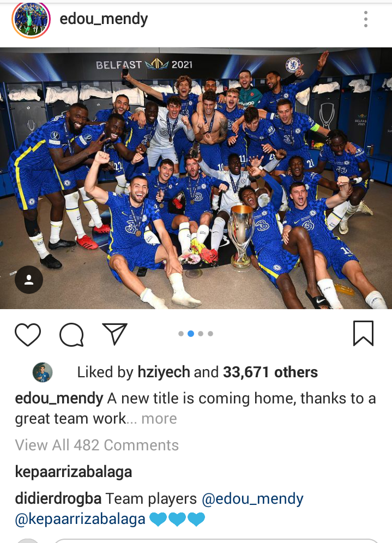
Task: Like the post with heart icon
Action: tap(28, 335)
